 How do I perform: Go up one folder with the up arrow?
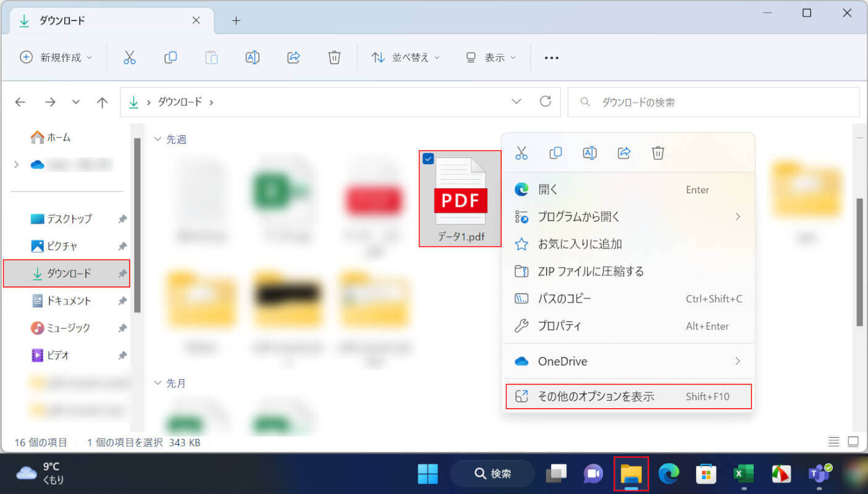(103, 103)
